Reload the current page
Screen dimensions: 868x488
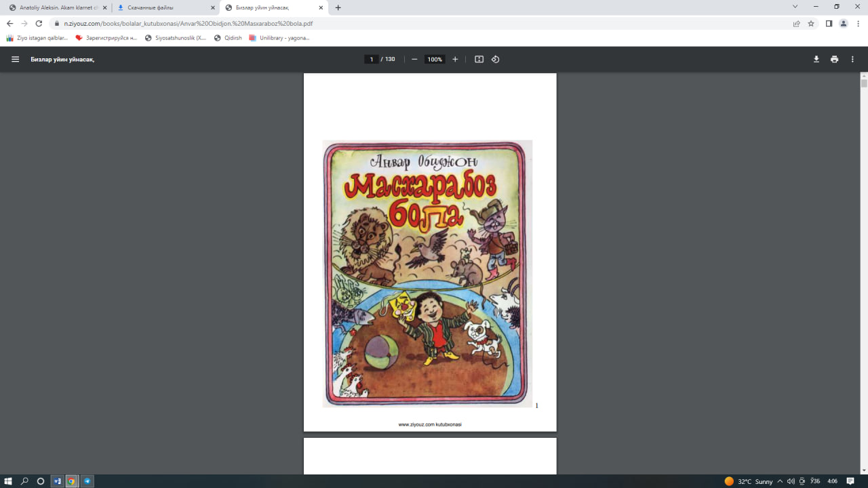click(39, 23)
